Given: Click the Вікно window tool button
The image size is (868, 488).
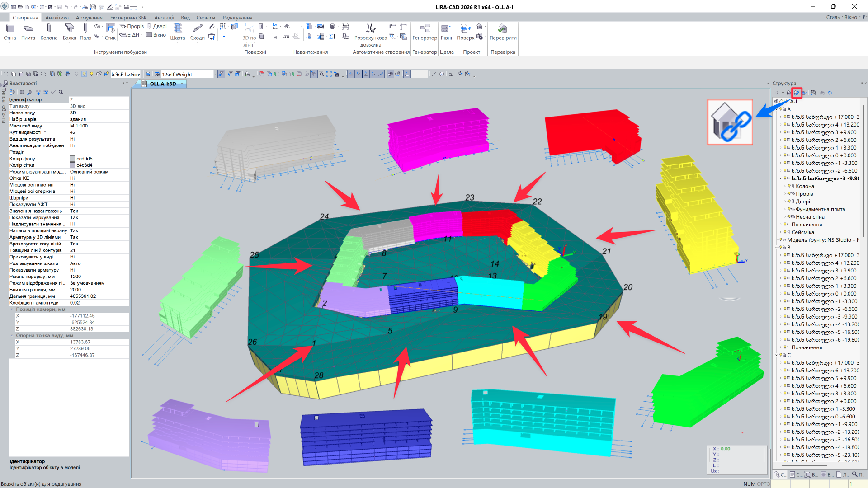Looking at the screenshot, I should click(156, 35).
